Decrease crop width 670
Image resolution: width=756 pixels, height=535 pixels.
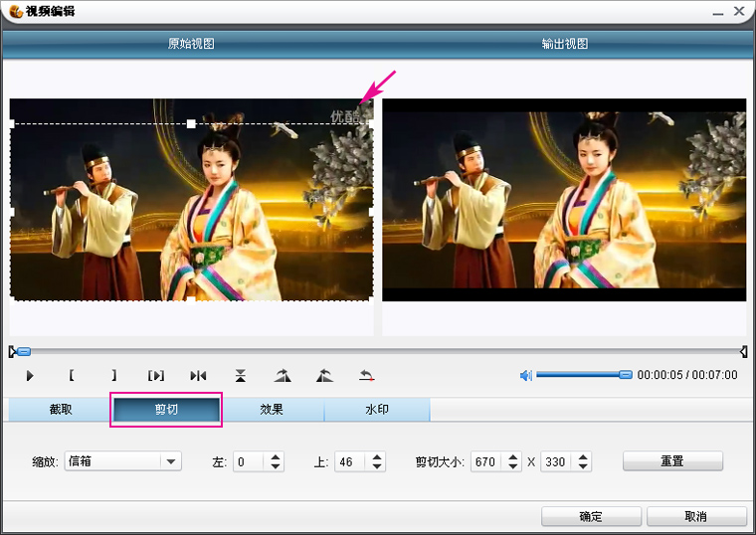click(513, 466)
